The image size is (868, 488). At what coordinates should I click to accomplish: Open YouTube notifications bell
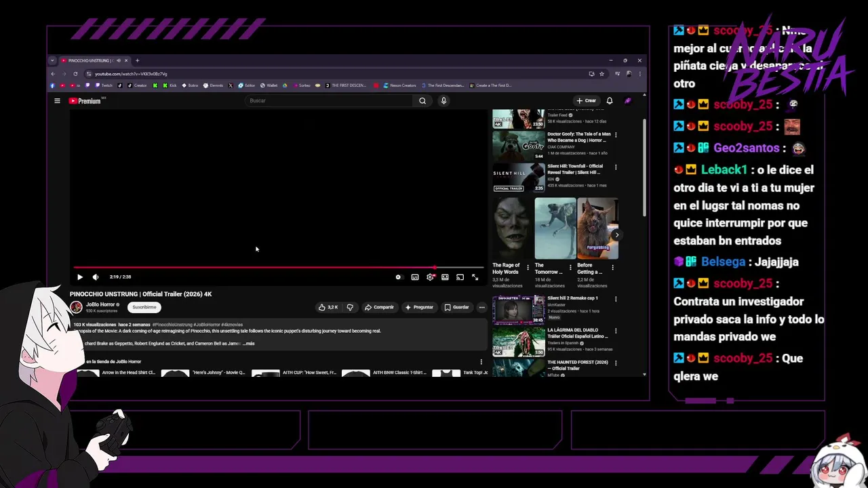pos(609,101)
